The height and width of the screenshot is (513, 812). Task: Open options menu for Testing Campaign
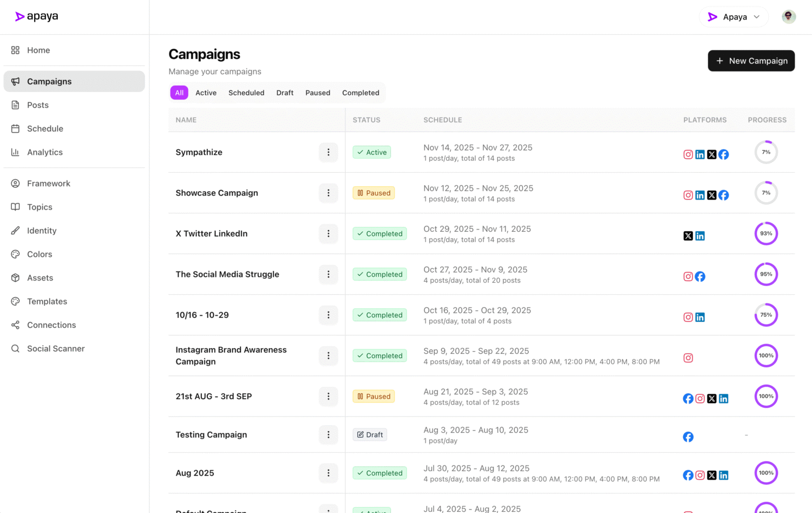[x=328, y=434]
